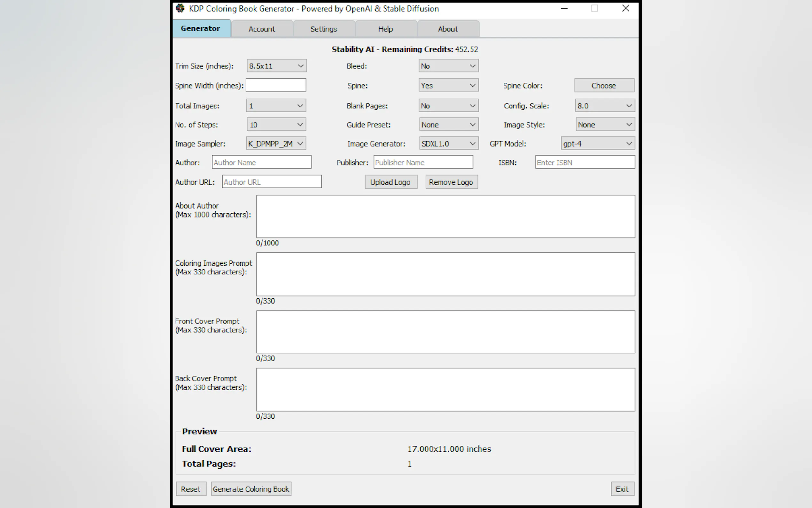Click the Author Name input field

tap(261, 162)
